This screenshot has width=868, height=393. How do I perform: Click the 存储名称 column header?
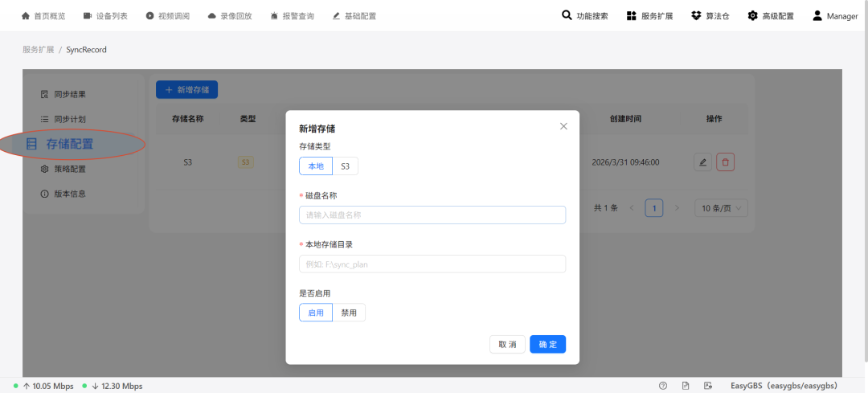point(188,118)
